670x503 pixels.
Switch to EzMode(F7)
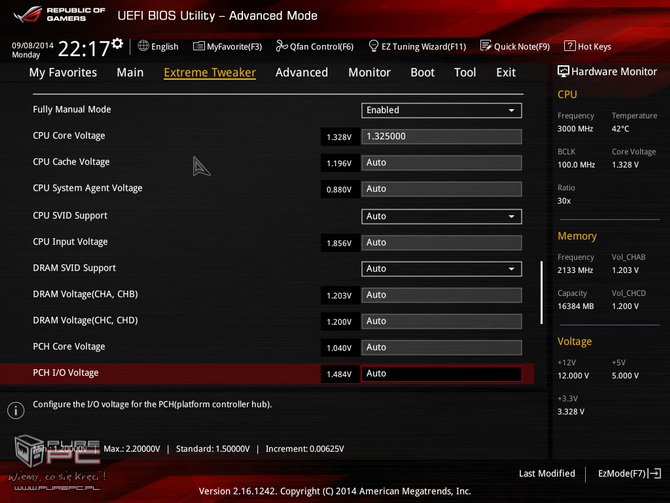click(622, 474)
